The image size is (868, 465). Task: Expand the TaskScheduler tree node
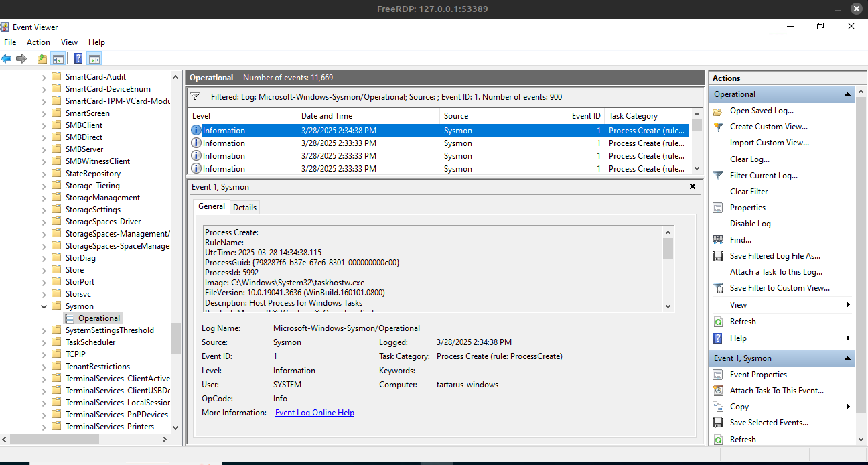click(44, 342)
